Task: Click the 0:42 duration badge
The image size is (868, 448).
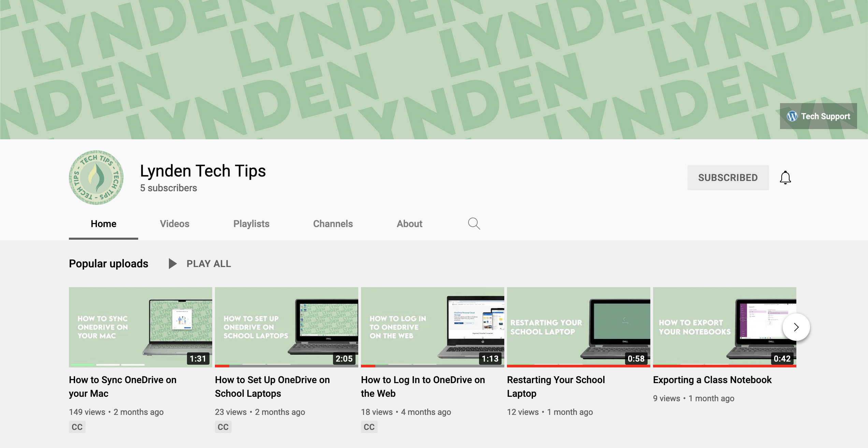Action: [782, 359]
